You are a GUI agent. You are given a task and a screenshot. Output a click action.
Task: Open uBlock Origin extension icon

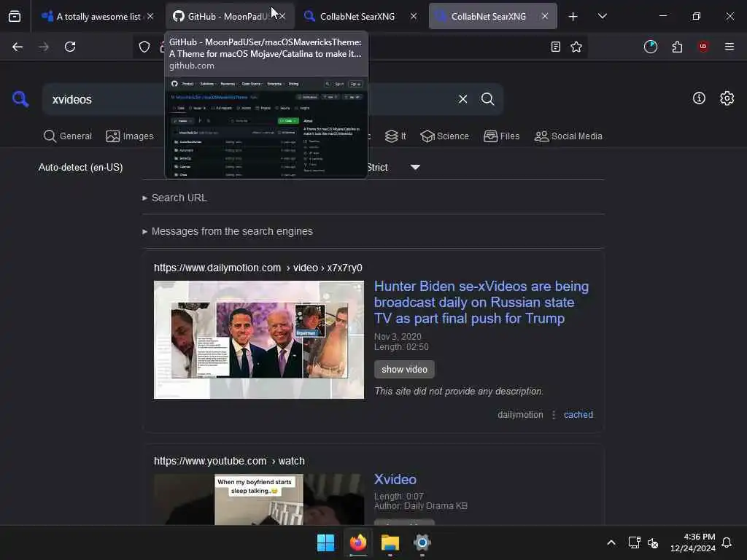(703, 47)
